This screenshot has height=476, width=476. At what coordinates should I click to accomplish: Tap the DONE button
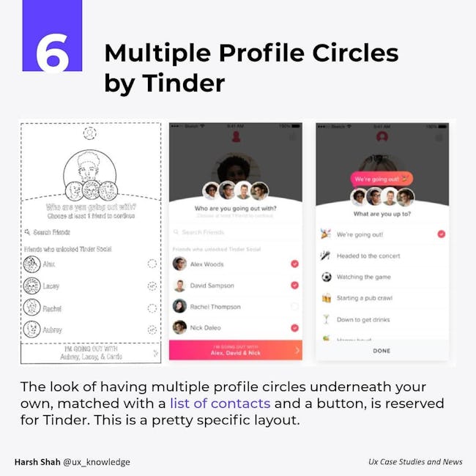382,351
